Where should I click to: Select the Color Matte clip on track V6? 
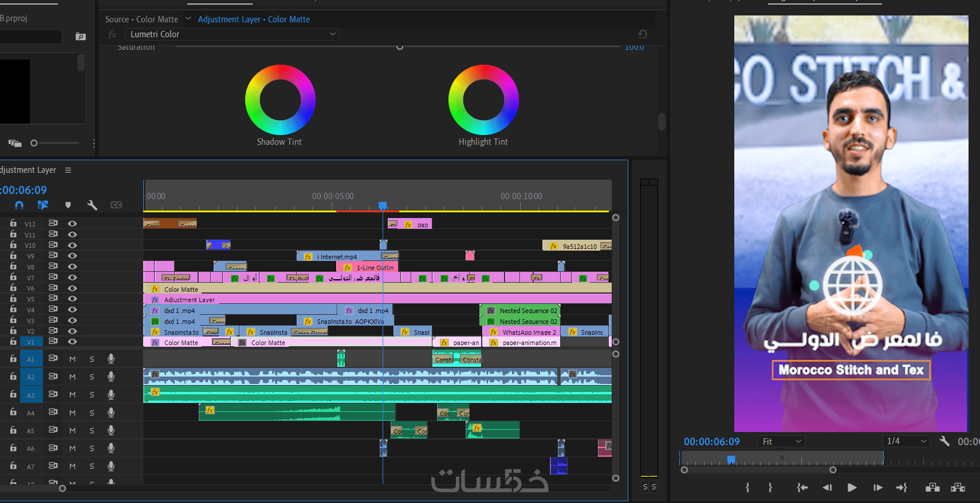point(377,289)
